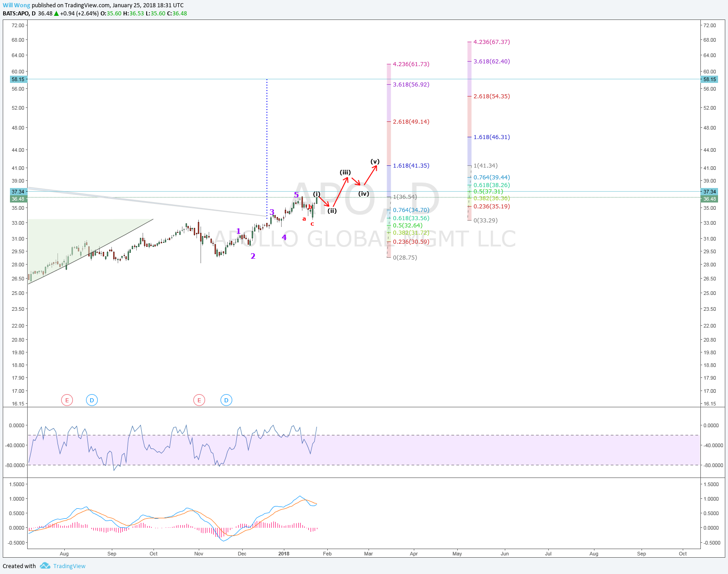Viewport: 728px width, 574px height.
Task: Open the TradingView link in footer
Action: pyautogui.click(x=69, y=566)
